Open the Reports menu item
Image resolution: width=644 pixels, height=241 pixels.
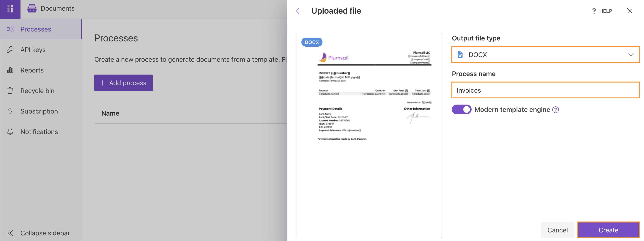(41, 70)
